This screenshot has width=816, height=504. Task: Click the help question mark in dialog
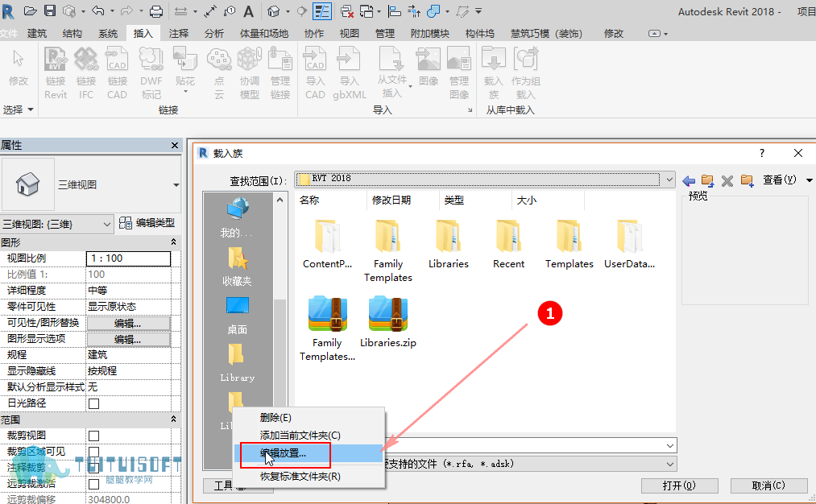762,153
